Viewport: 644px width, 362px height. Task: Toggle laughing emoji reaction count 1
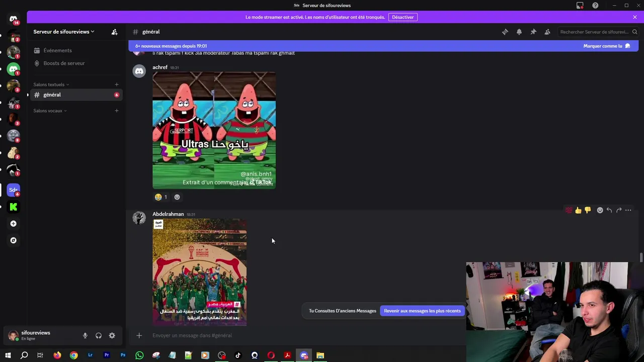[x=161, y=197]
